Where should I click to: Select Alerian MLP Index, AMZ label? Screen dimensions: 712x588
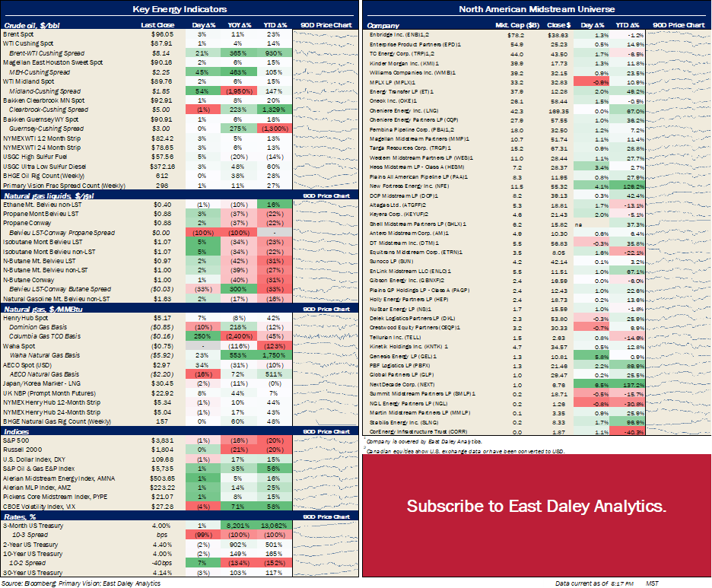click(x=37, y=488)
